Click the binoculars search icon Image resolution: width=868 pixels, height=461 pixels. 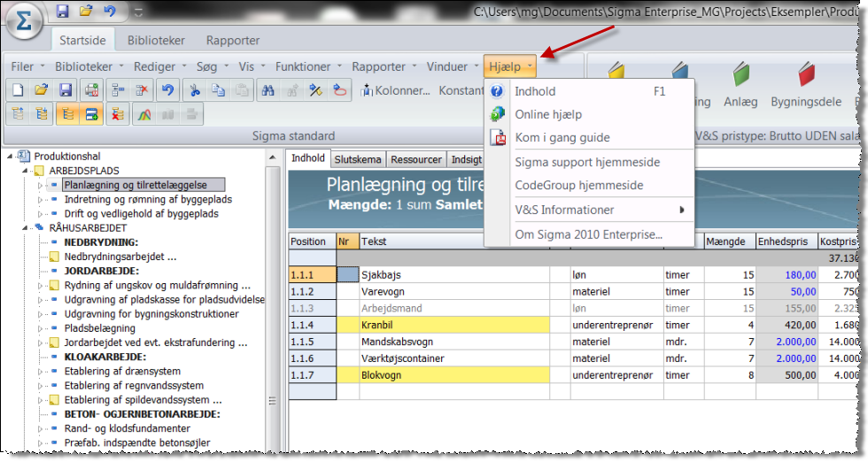(x=267, y=90)
